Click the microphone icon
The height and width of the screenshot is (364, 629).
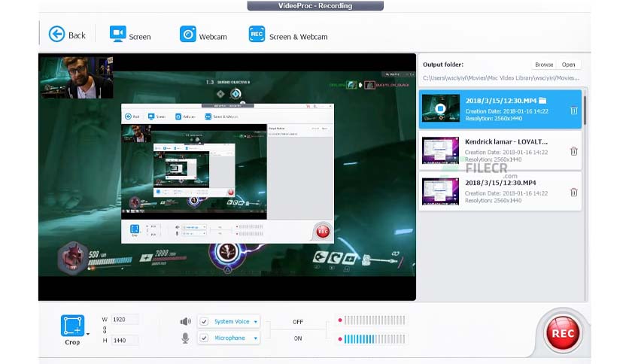point(185,338)
